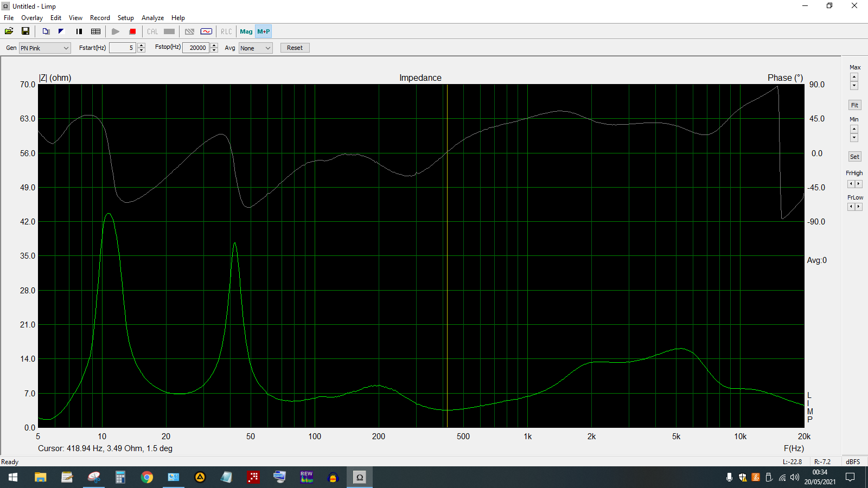Open the Overlay menu
The width and height of the screenshot is (868, 488).
pyautogui.click(x=32, y=18)
